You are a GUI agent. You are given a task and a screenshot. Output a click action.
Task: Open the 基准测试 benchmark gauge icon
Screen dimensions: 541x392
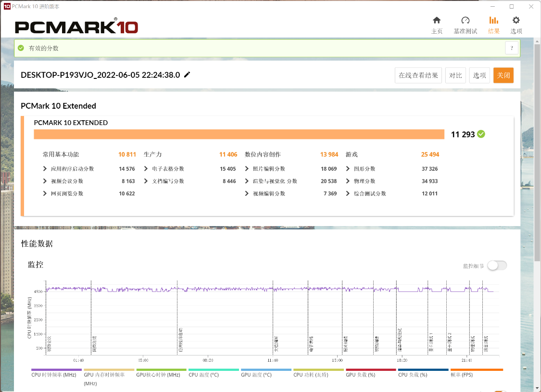(466, 20)
